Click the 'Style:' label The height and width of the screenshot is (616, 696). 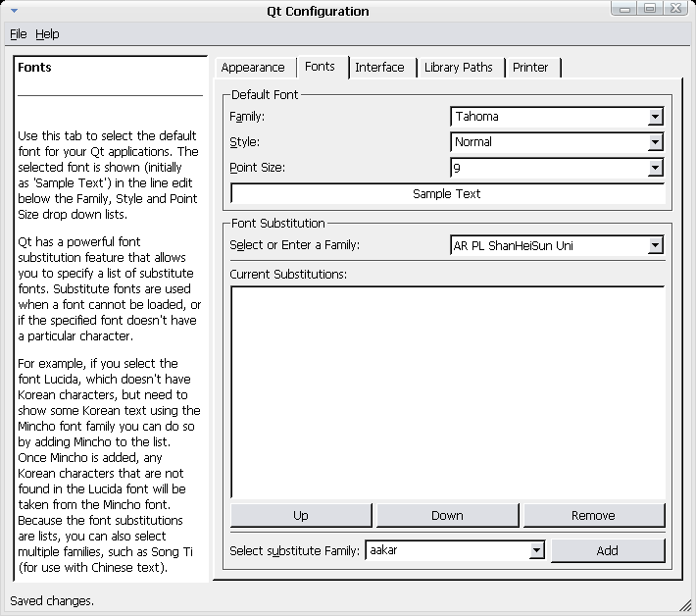244,142
